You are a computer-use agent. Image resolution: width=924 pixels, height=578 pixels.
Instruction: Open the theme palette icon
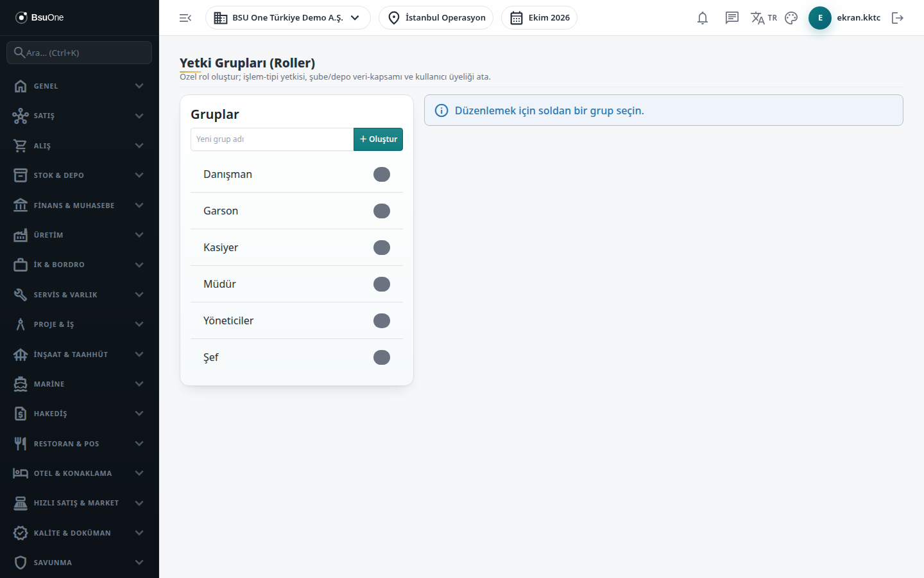click(x=791, y=18)
